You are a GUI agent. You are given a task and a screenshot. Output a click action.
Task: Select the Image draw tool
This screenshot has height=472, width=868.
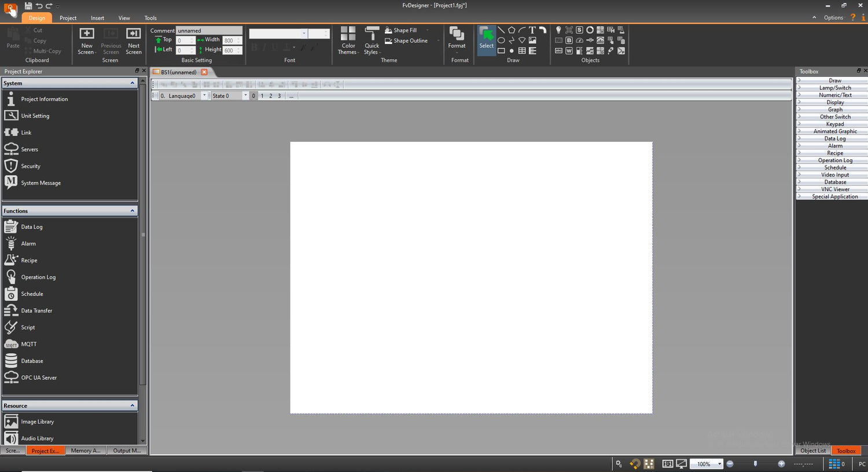click(x=532, y=41)
